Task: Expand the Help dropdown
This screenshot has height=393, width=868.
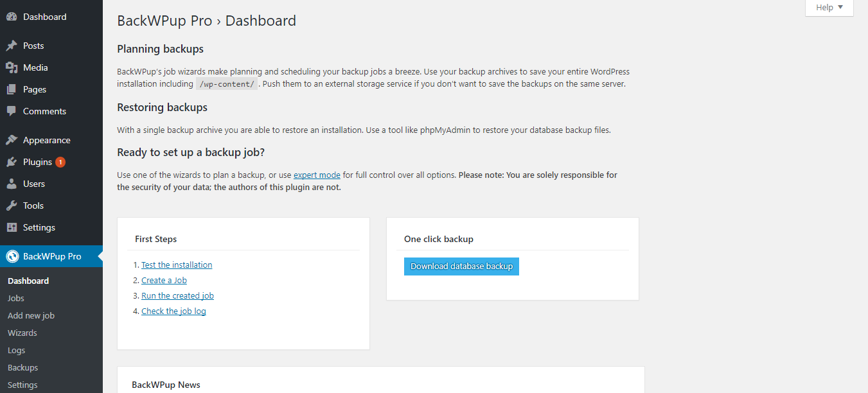Action: point(829,7)
